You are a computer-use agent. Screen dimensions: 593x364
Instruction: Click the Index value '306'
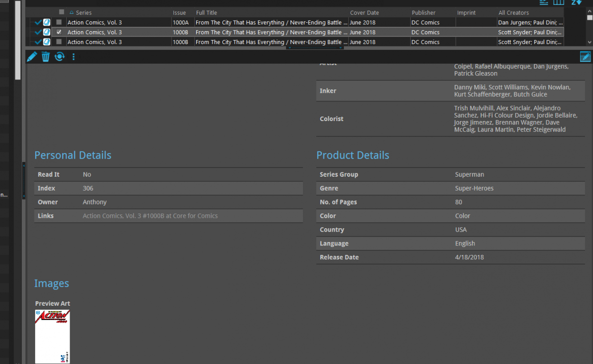coord(88,188)
